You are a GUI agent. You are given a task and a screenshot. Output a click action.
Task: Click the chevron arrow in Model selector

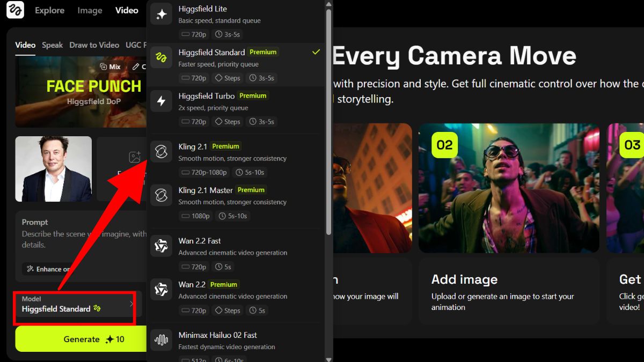tap(131, 305)
